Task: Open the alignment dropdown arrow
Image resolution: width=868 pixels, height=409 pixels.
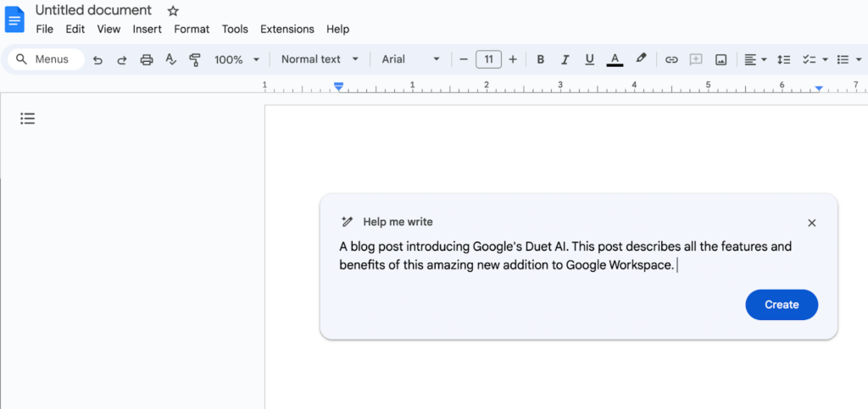Action: point(765,59)
